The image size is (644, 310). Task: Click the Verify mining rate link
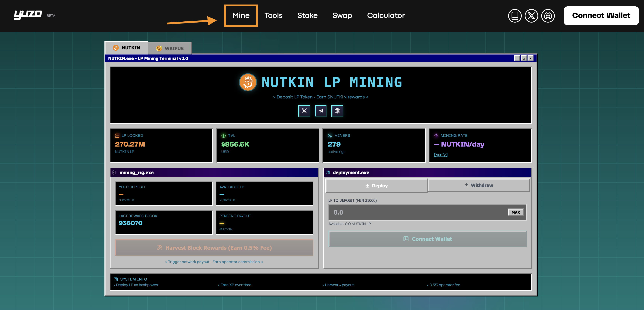pos(441,154)
